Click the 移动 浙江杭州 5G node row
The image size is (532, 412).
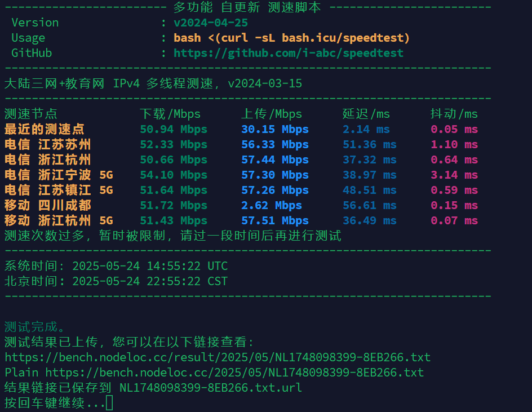tap(241, 220)
